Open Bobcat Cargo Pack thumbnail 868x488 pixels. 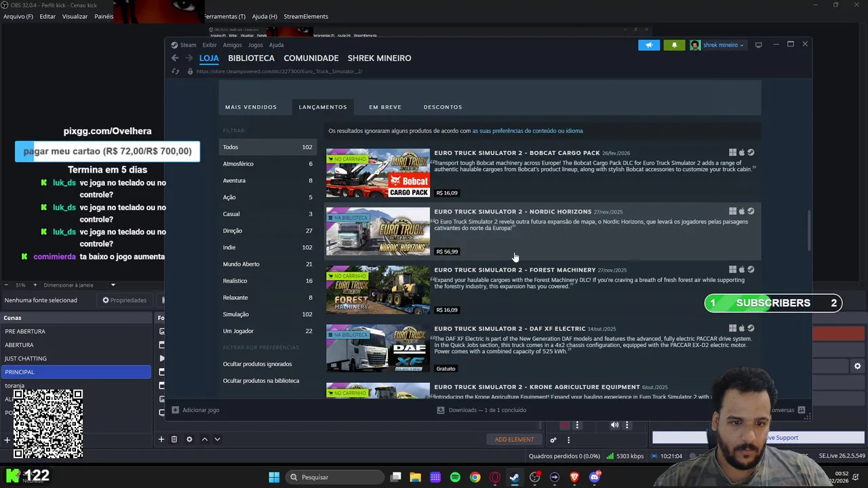[378, 174]
